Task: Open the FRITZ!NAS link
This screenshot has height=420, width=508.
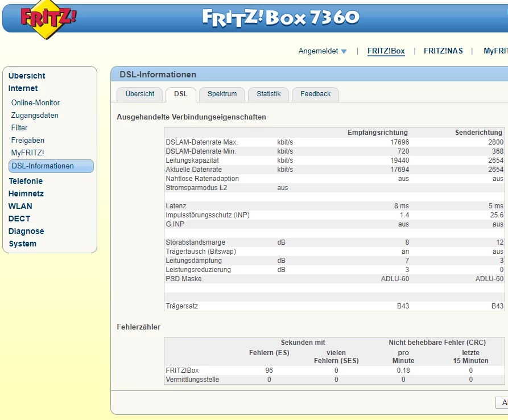Action: [x=443, y=51]
